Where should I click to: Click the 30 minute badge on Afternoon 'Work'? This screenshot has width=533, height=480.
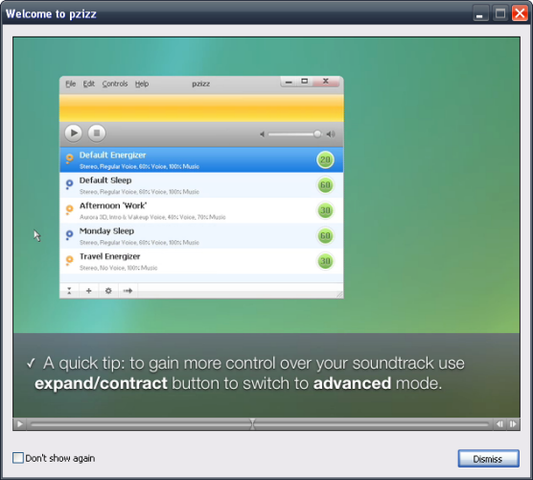[x=325, y=210]
